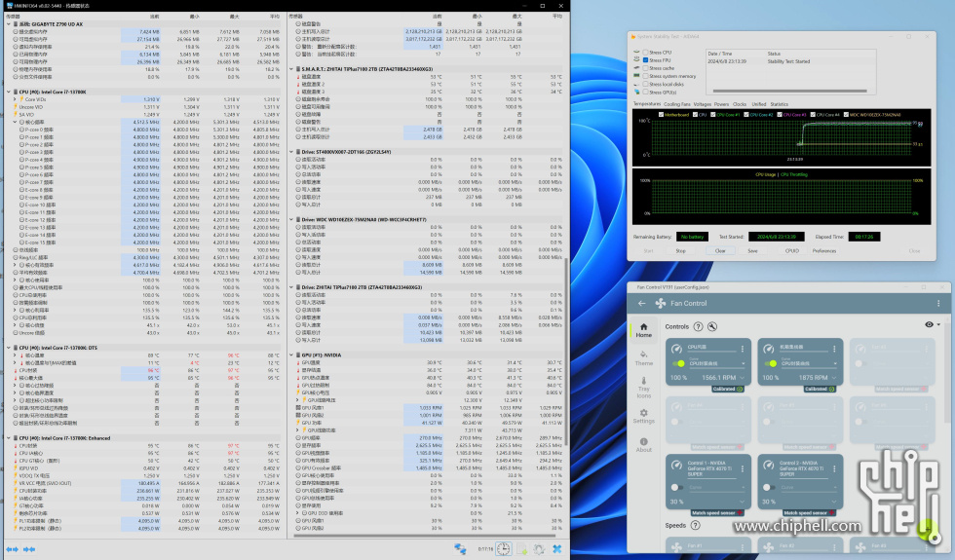Switch to Unified tab in AIDA64
The width and height of the screenshot is (955, 560).
[x=759, y=104]
